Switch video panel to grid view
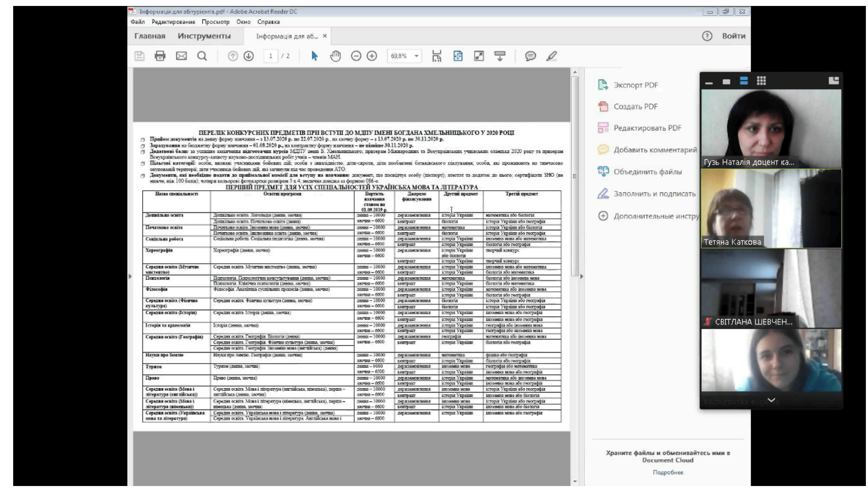 (x=761, y=81)
